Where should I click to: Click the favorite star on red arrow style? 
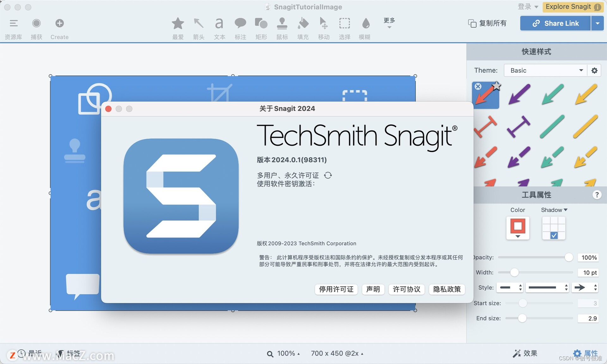[x=496, y=86]
